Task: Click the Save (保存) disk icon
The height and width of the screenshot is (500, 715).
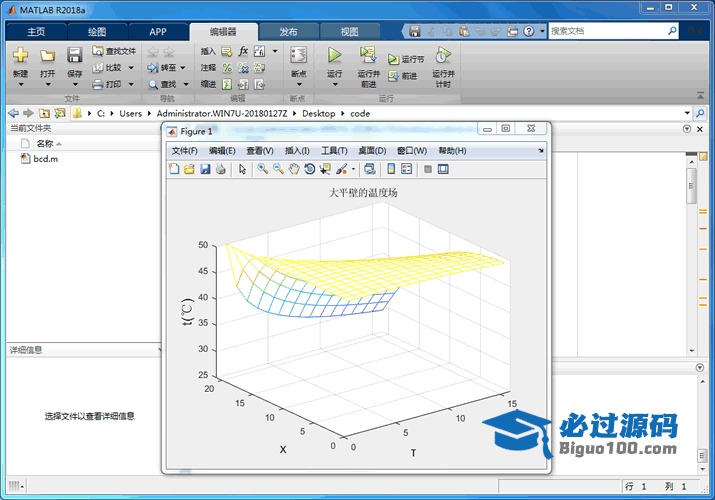Action: [x=74, y=55]
